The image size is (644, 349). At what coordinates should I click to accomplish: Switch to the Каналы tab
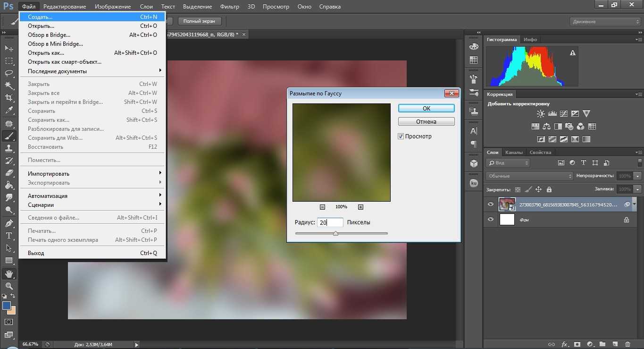(x=513, y=153)
